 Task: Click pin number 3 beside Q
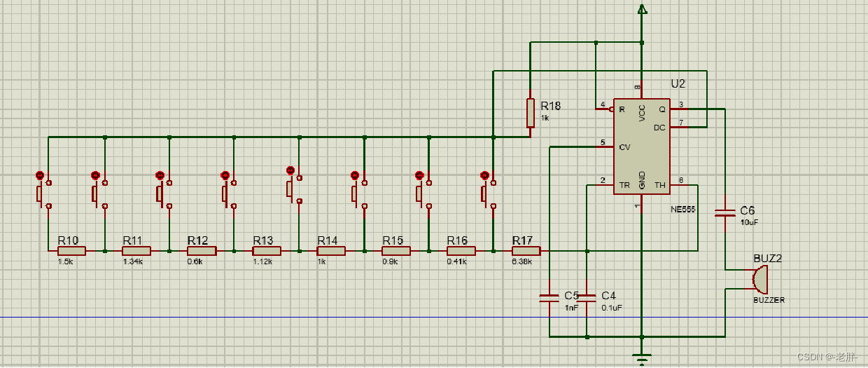pyautogui.click(x=680, y=104)
